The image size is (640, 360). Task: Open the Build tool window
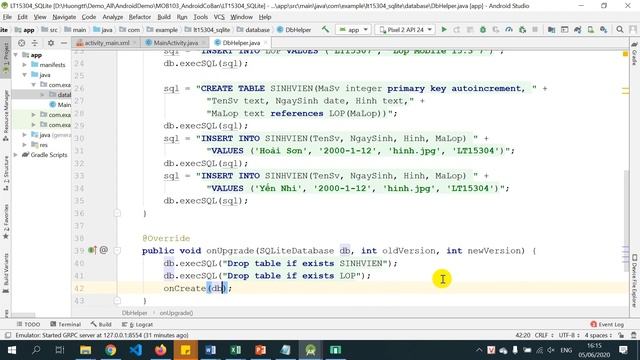pos(101,324)
